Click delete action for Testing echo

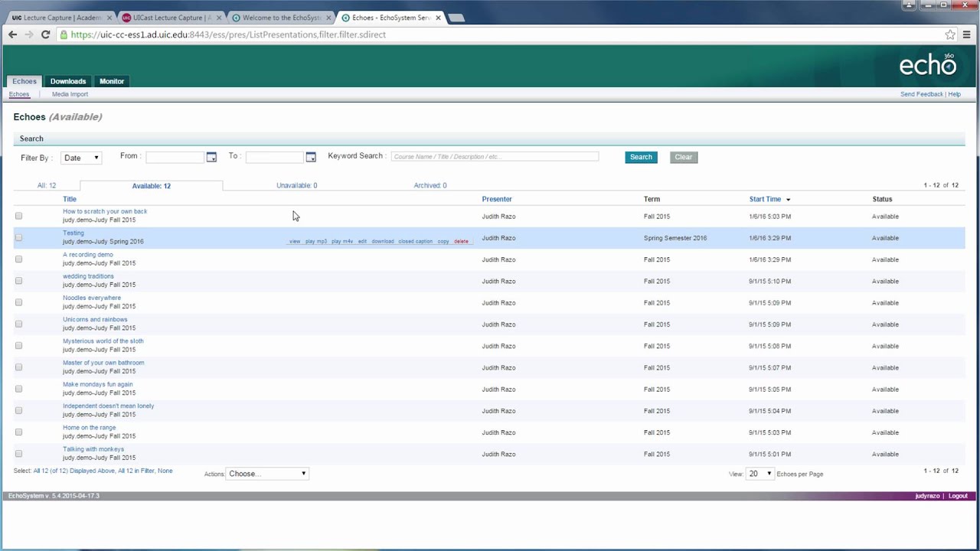(x=461, y=242)
